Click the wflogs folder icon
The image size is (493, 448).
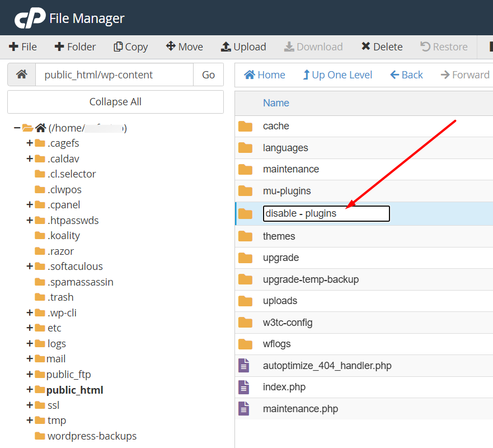pos(245,344)
